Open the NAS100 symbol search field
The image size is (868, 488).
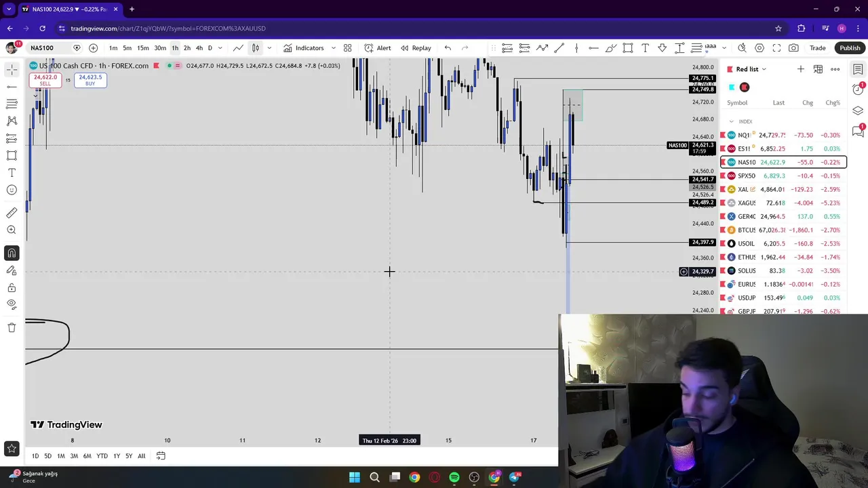(x=47, y=48)
